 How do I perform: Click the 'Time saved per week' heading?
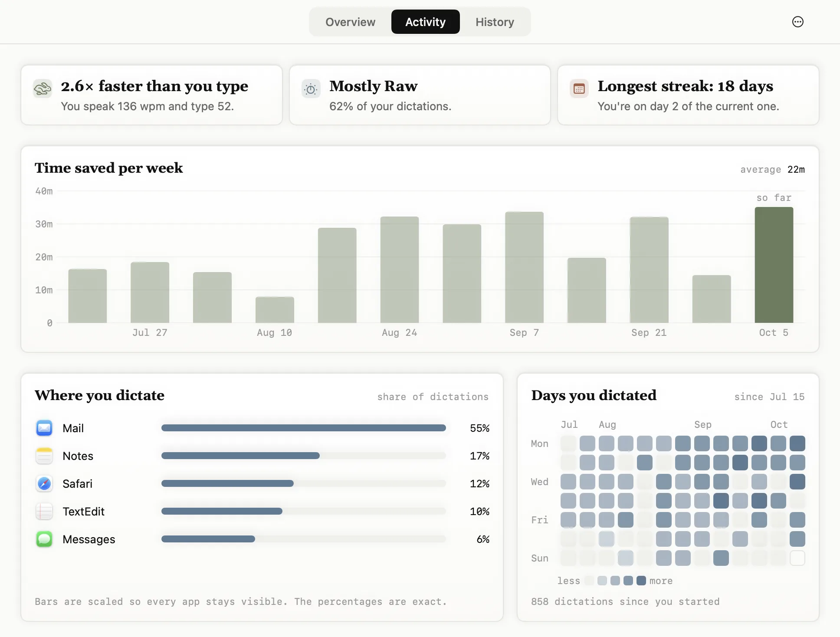click(x=109, y=168)
